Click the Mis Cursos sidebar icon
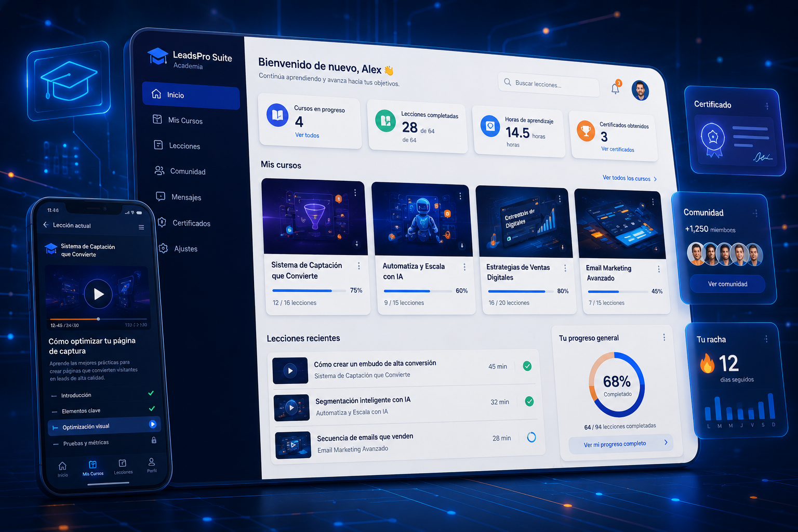This screenshot has height=532, width=798. 157,119
